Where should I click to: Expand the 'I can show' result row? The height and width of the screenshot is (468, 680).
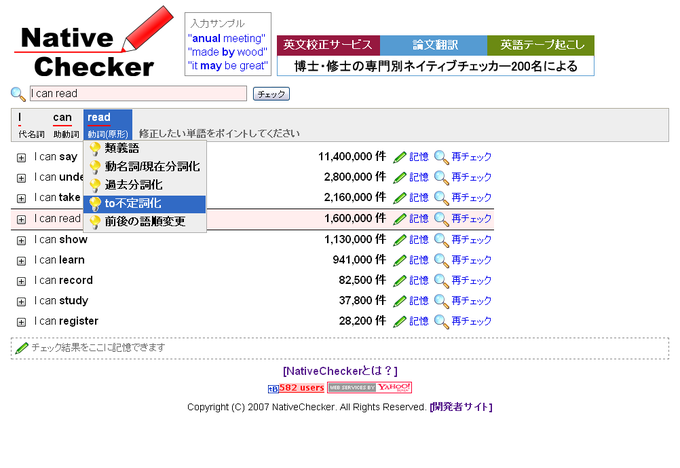21,241
